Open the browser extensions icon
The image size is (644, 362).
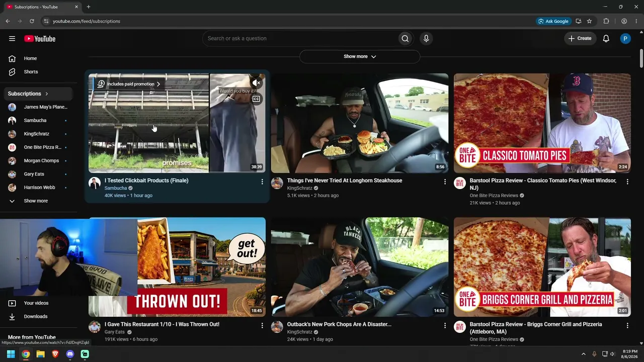pyautogui.click(x=606, y=21)
